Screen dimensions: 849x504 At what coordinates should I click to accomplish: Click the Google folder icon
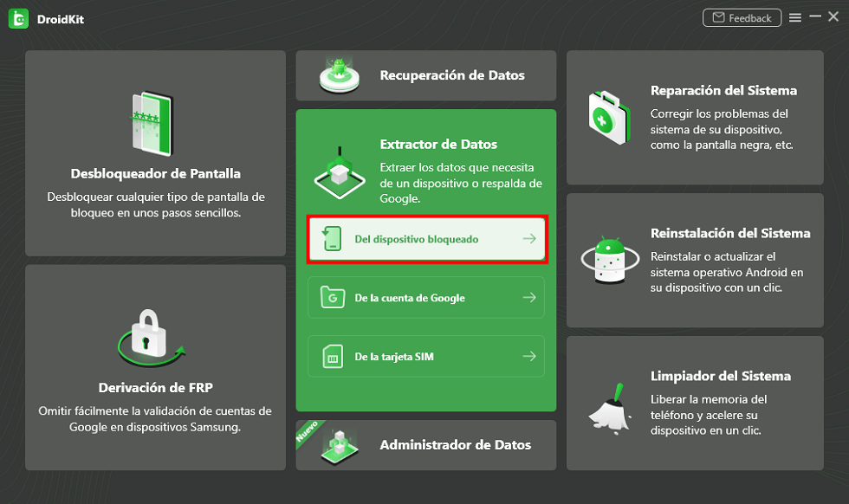[333, 297]
